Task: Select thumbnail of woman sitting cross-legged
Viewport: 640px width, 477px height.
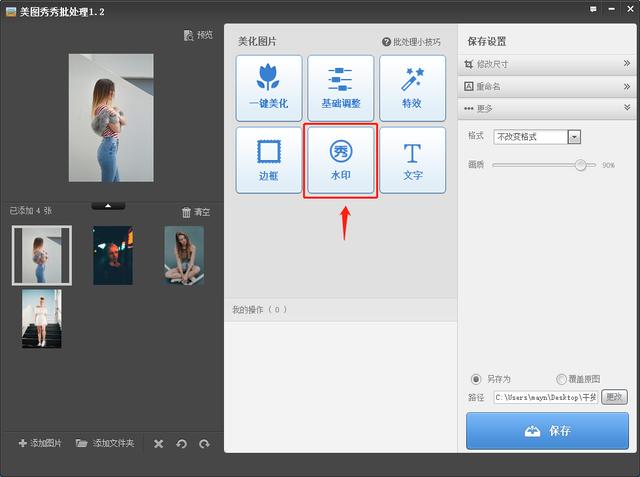Action: (x=184, y=255)
